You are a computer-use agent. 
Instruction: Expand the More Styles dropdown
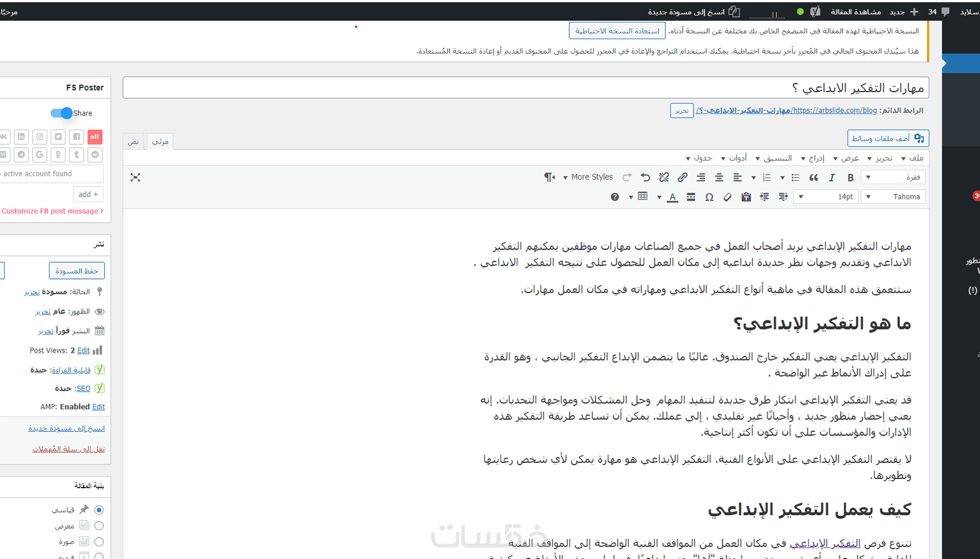(587, 177)
